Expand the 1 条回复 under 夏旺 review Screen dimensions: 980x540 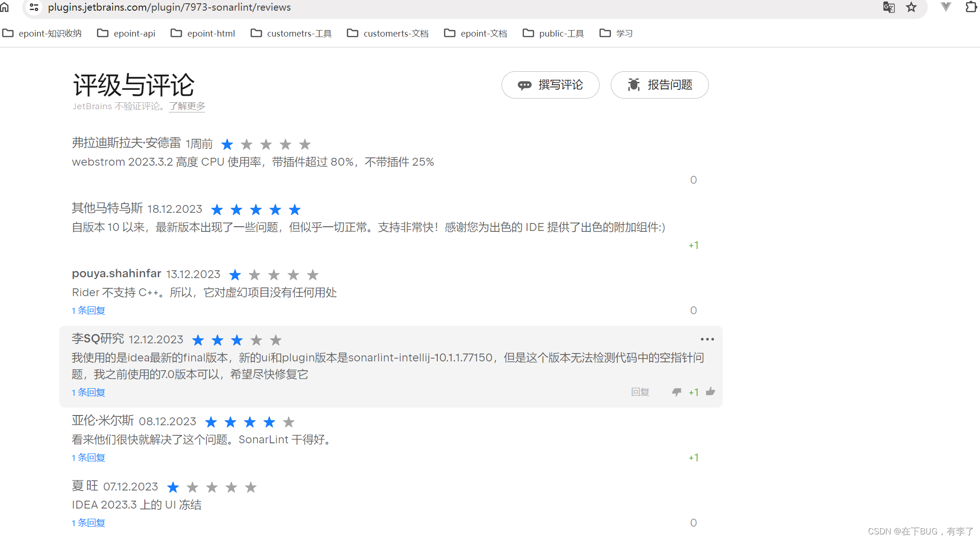click(88, 523)
